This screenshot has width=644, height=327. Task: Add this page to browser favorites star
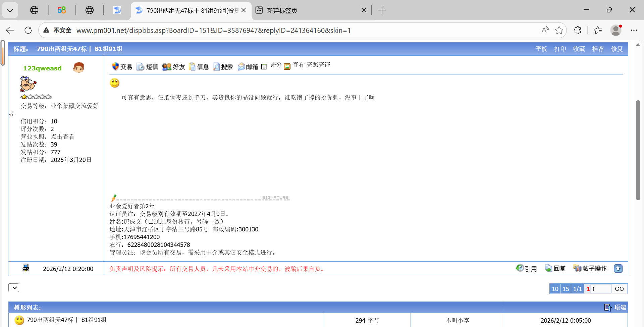pyautogui.click(x=559, y=30)
